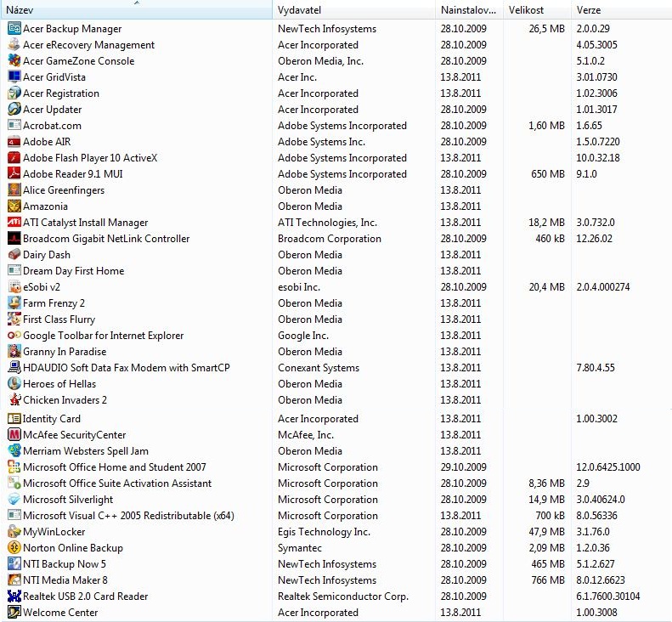Click publisher Conexant Systems
672x622 pixels.
(x=319, y=368)
